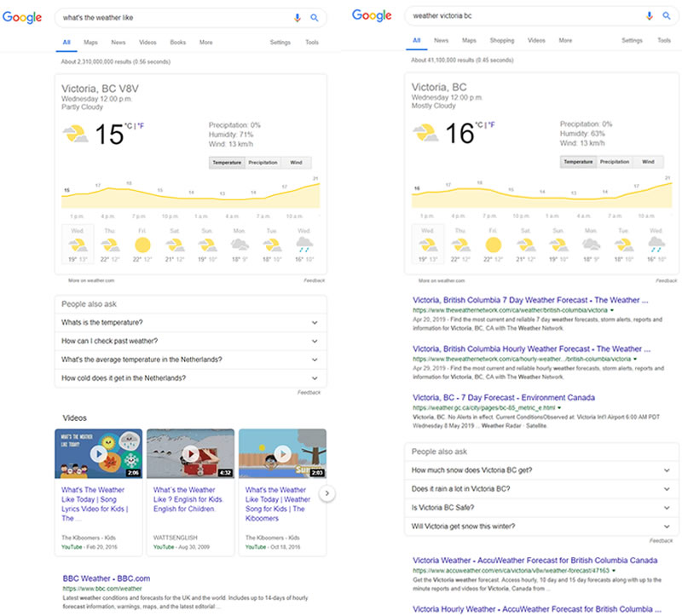Open Videos tab in left search page
682x616 pixels.
point(147,42)
